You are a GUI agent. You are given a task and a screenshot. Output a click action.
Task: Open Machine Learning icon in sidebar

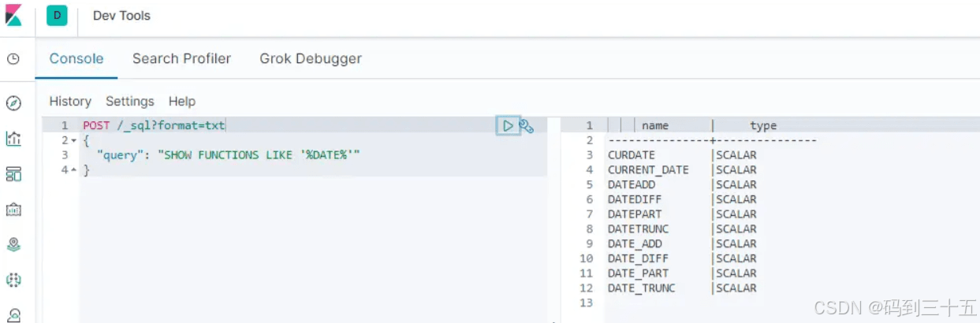click(13, 280)
